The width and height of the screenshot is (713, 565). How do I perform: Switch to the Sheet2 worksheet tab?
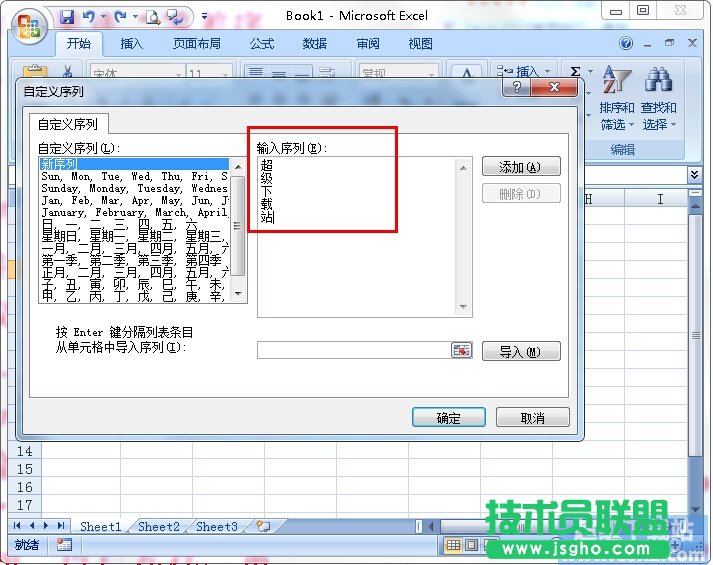tap(159, 526)
